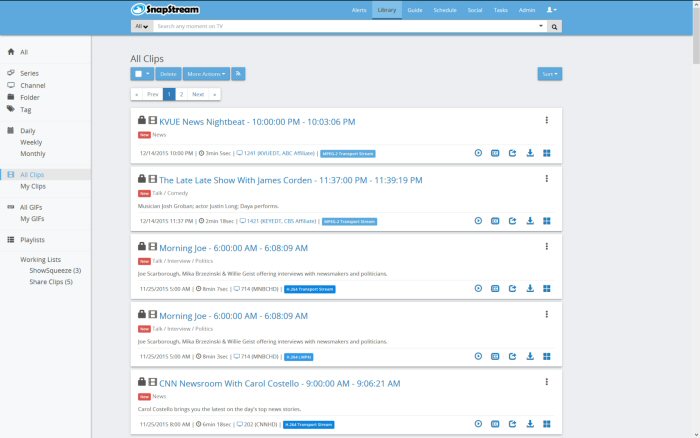This screenshot has width=700, height=438.
Task: Open All GIFs in the sidebar
Action: coord(31,207)
